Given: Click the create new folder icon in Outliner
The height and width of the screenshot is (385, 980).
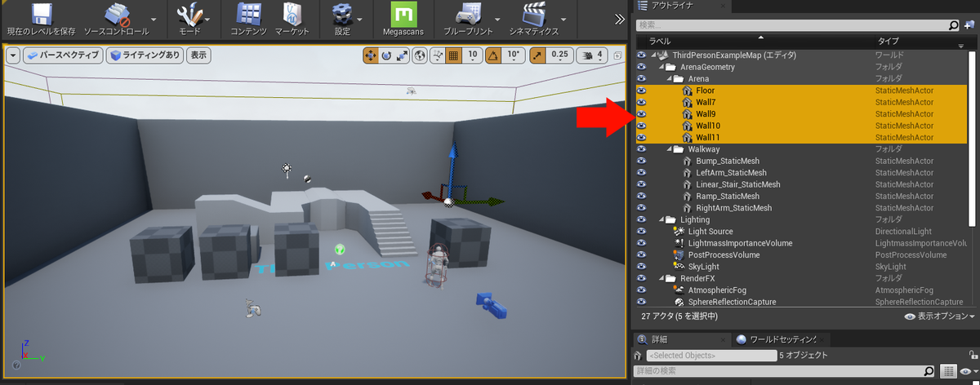Looking at the screenshot, I should coord(969,25).
